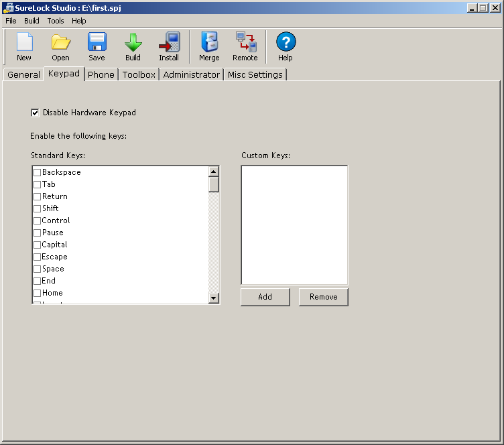Open Help using the question mark icon
The height and width of the screenshot is (445, 504).
286,42
